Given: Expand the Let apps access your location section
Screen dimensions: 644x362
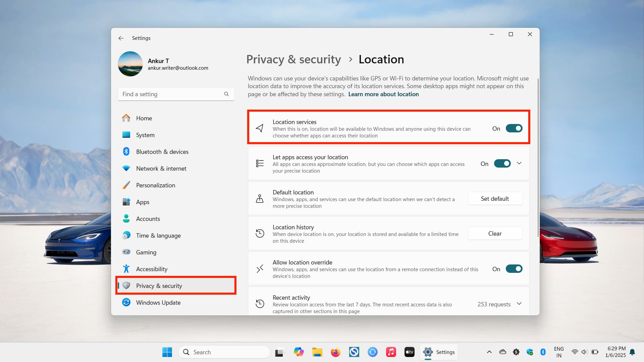Looking at the screenshot, I should (519, 163).
